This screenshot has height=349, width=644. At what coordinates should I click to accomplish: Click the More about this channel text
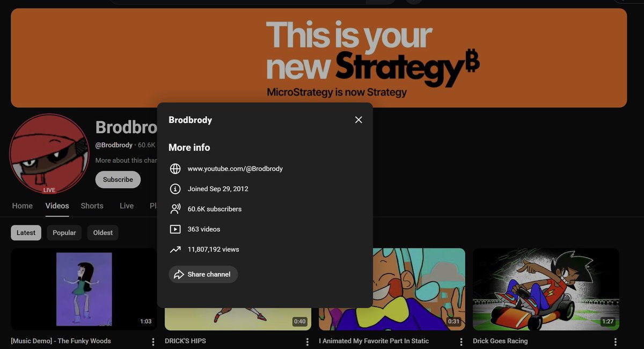[126, 160]
